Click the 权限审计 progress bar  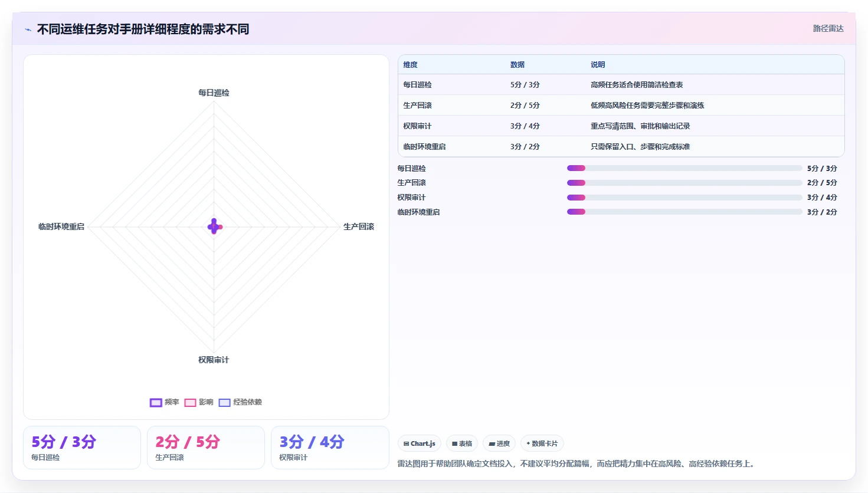point(684,198)
